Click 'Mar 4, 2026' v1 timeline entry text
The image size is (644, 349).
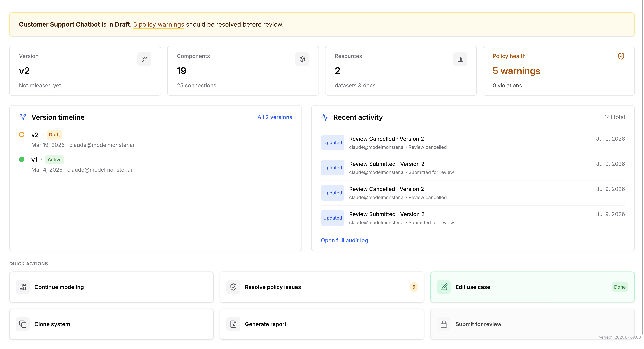[47, 170]
